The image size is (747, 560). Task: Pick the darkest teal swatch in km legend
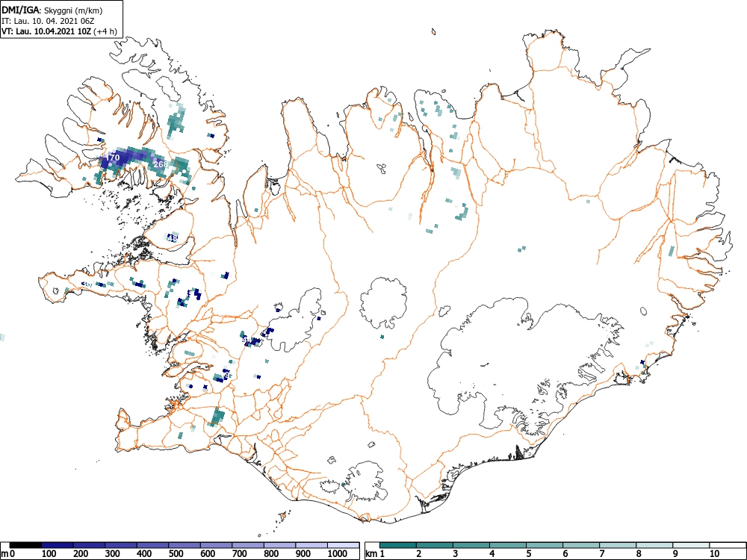click(x=398, y=545)
